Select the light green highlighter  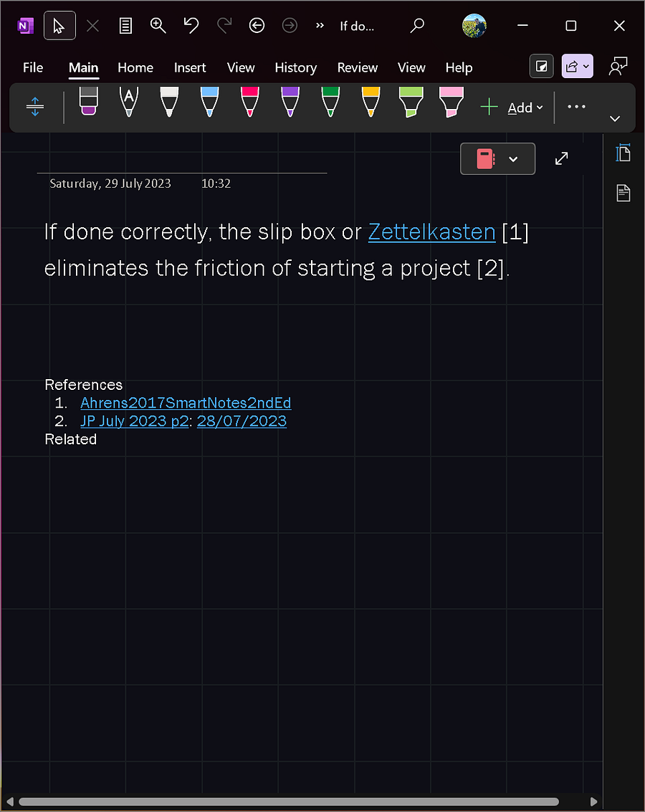411,102
